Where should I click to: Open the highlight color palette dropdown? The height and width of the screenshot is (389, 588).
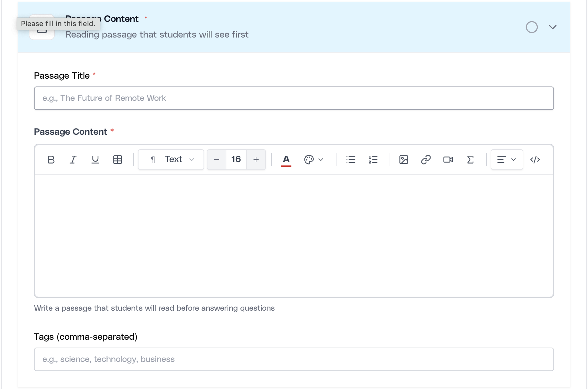click(x=314, y=160)
